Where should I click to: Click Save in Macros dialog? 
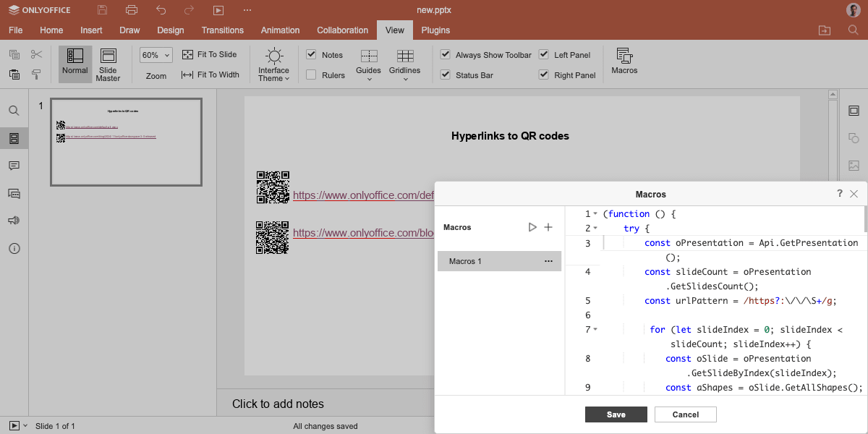(x=616, y=414)
